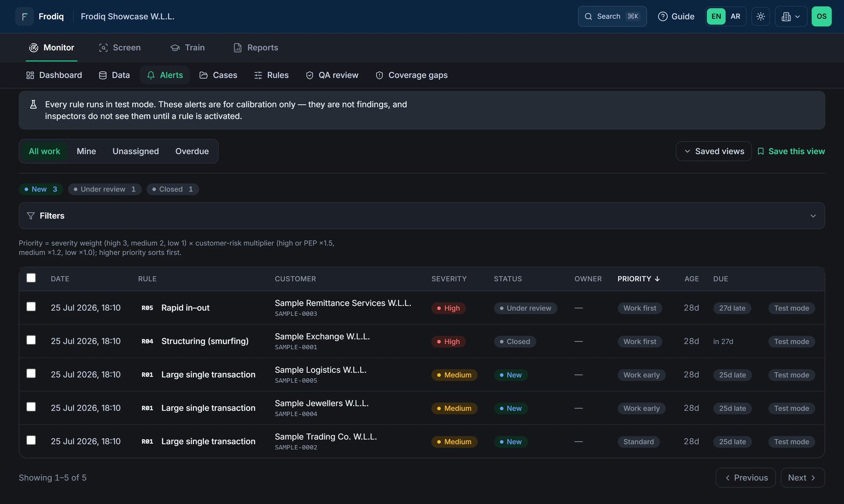Filter by New status chip
The height and width of the screenshot is (504, 844).
tap(41, 189)
